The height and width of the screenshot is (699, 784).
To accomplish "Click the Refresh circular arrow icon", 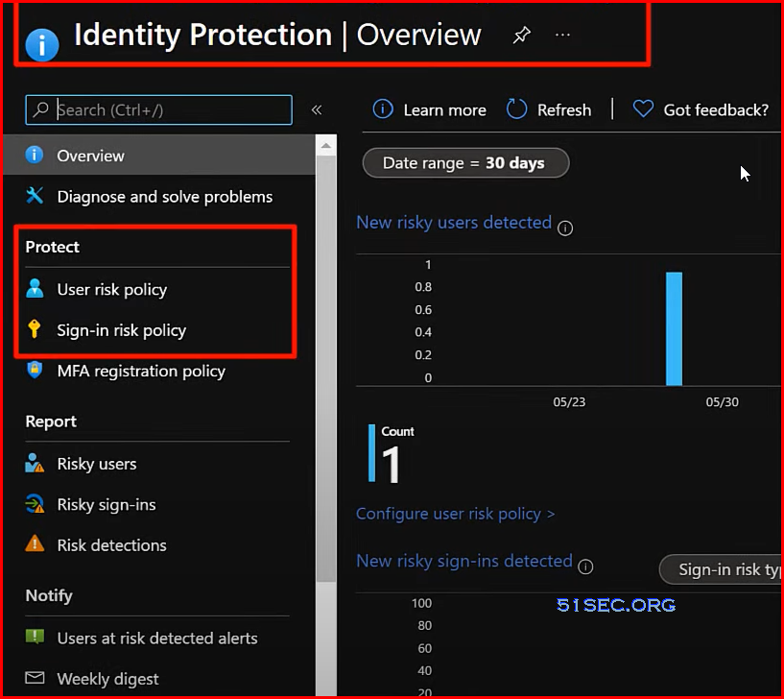I will pos(516,108).
